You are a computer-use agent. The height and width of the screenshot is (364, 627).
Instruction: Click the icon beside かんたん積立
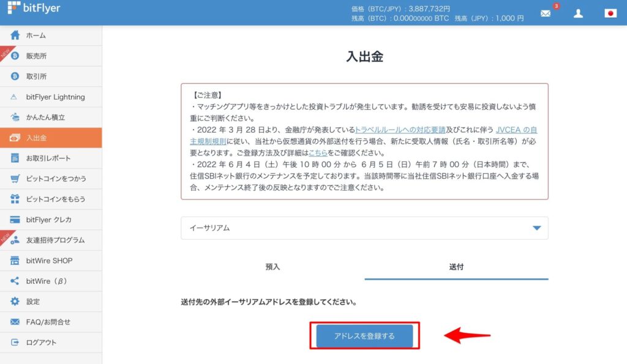(15, 117)
